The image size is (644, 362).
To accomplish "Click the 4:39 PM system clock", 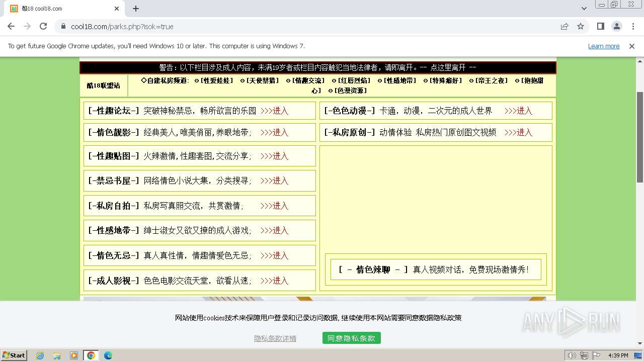I will pyautogui.click(x=618, y=355).
